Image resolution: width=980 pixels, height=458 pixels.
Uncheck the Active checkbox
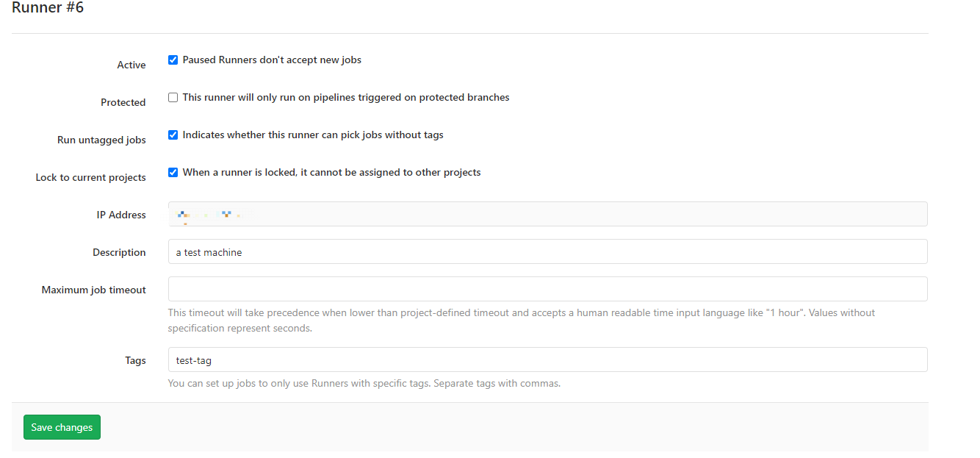point(173,60)
